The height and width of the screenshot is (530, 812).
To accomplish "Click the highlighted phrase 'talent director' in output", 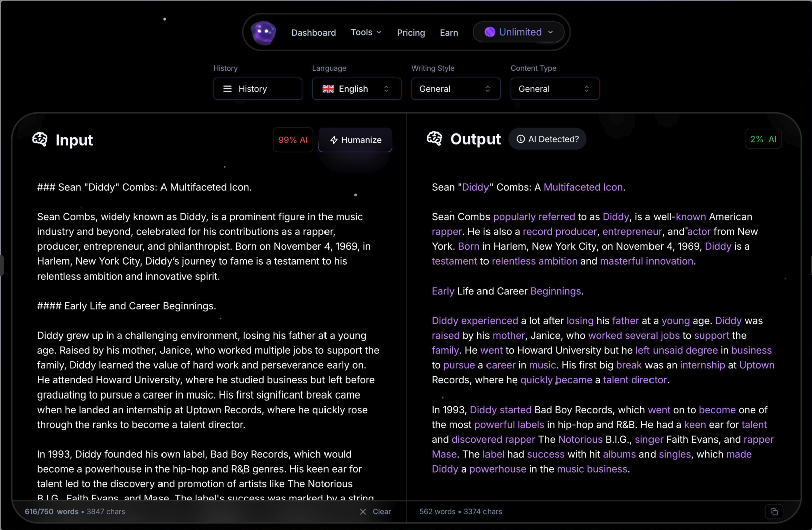I will coord(634,380).
